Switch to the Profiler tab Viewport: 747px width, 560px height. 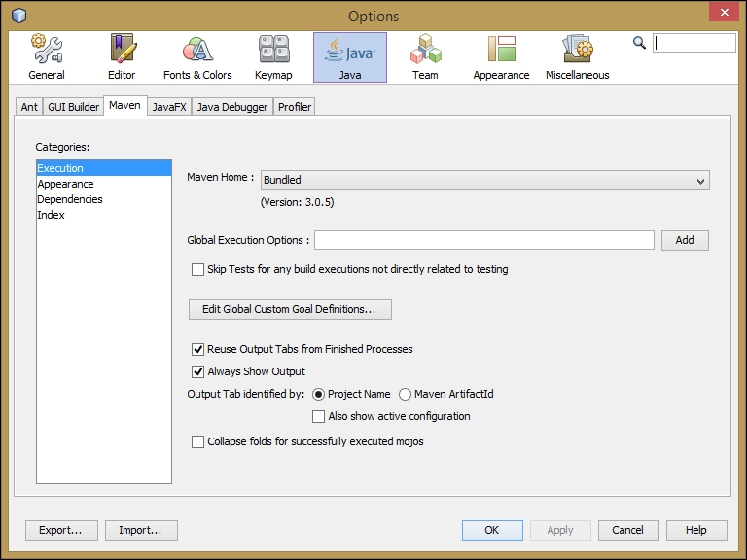click(x=295, y=107)
